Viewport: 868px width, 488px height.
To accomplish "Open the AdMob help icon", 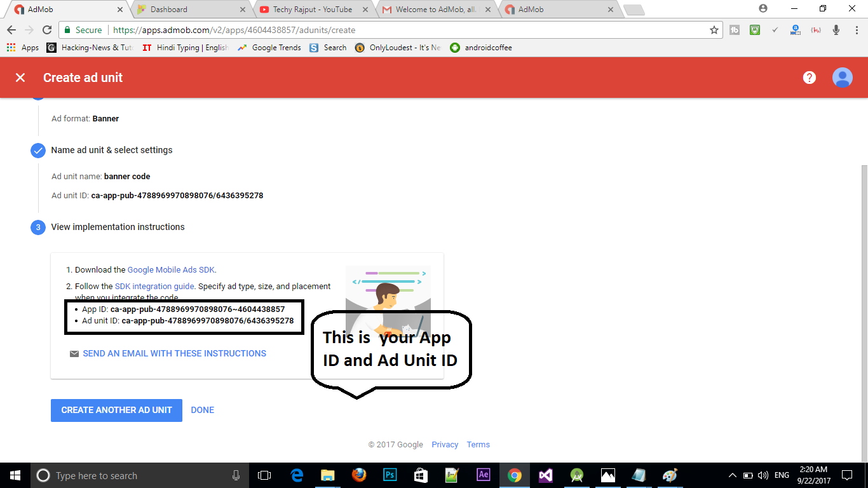I will 809,78.
